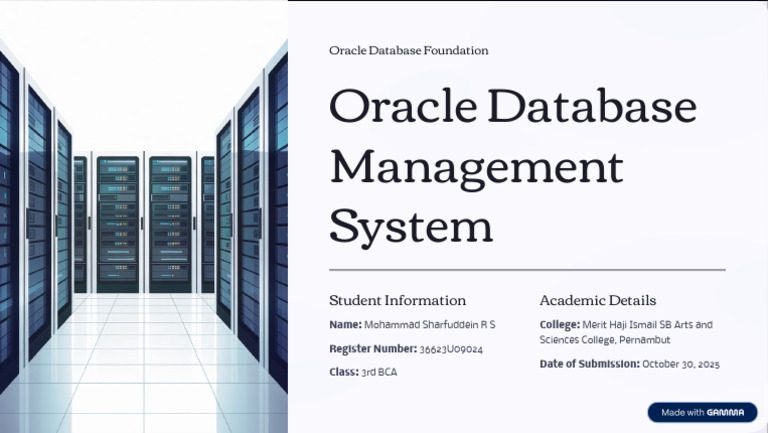Select the Oracle Database Management System title
This screenshot has width=768, height=433.
(x=513, y=167)
